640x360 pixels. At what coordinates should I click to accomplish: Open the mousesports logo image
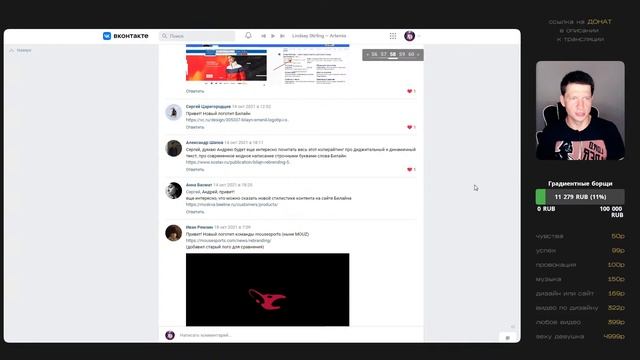pos(267,289)
